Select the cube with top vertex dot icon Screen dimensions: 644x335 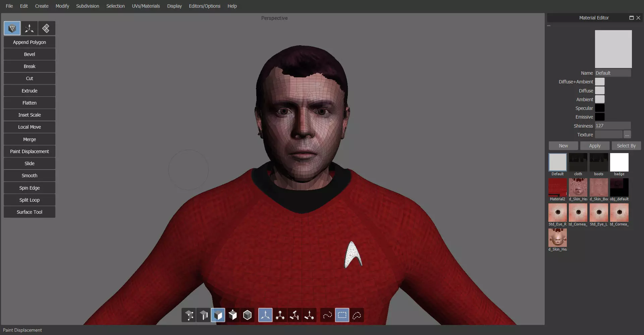[x=233, y=315]
